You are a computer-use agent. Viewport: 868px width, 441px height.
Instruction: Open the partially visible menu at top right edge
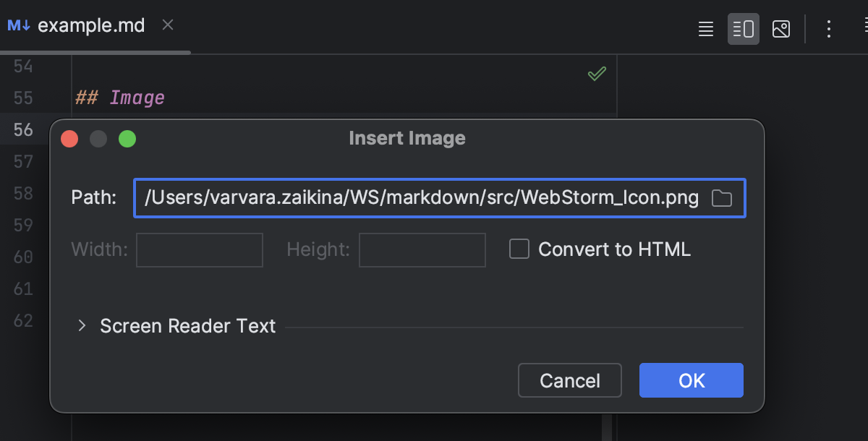click(864, 25)
